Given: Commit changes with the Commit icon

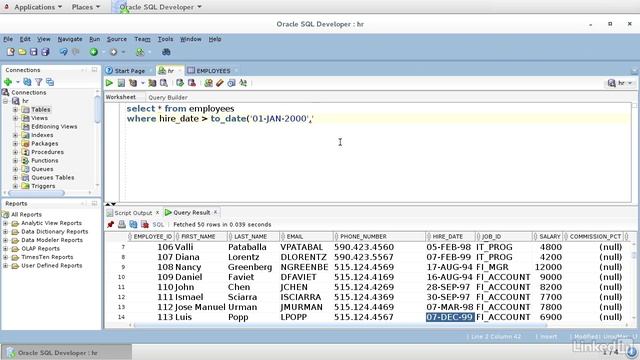Looking at the screenshot, I should coord(180,83).
